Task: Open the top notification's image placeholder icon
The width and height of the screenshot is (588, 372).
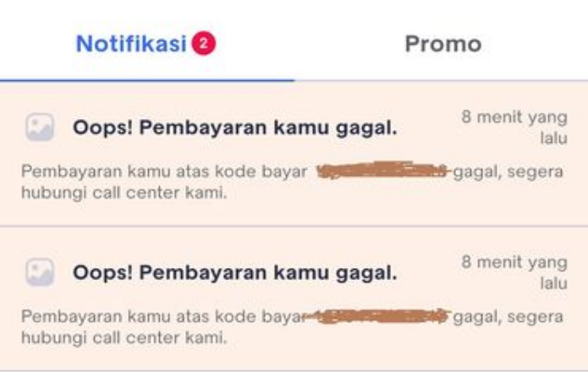Action: pos(40,128)
